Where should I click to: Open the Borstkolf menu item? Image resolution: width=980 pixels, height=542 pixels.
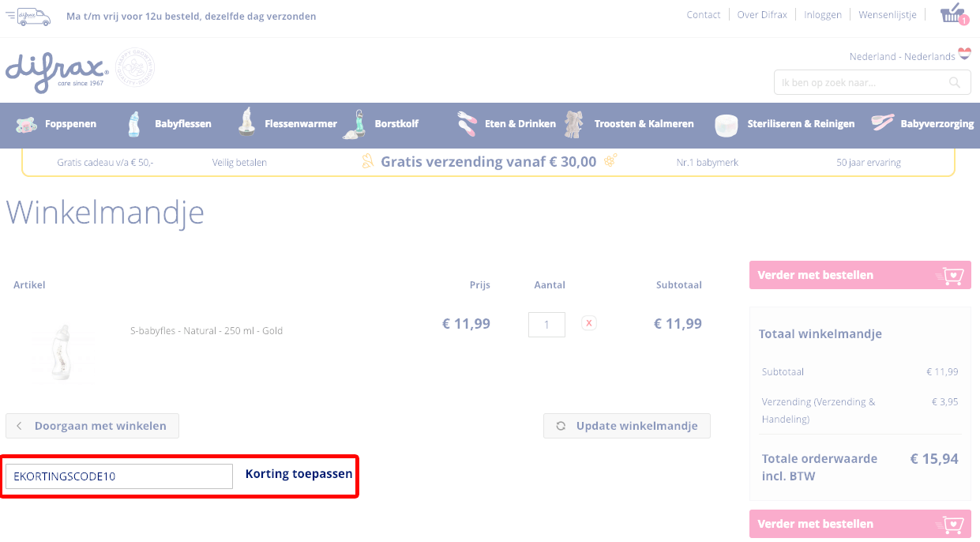click(396, 124)
